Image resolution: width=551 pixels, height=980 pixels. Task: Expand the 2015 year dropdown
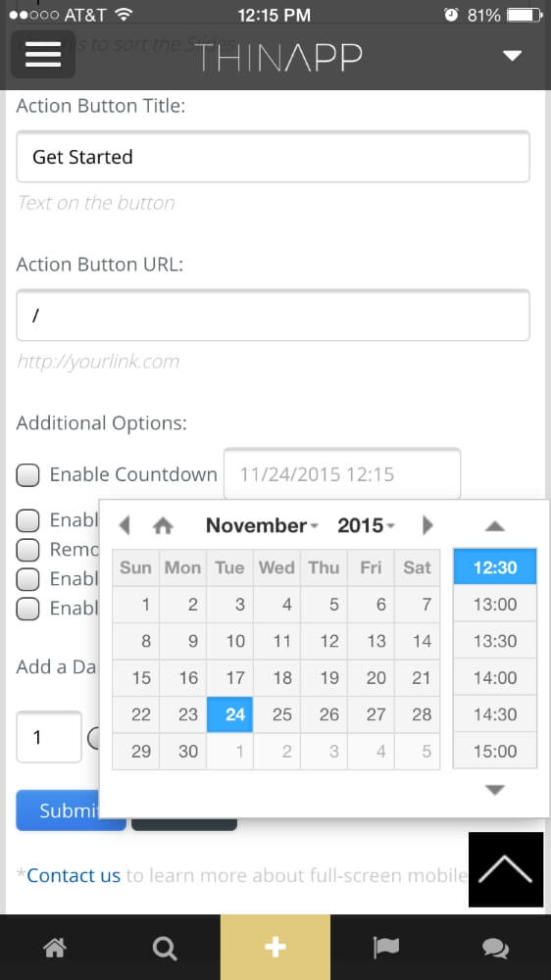click(x=366, y=525)
